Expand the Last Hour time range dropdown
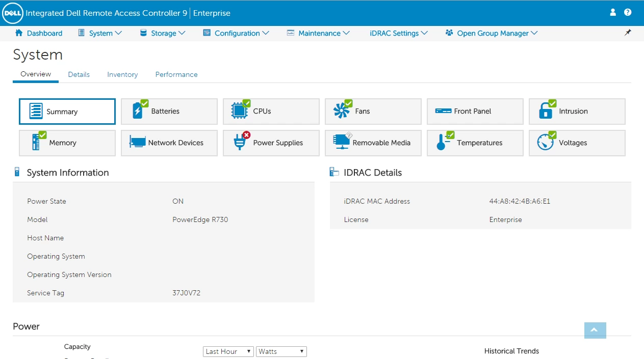644x359 pixels. pos(228,351)
